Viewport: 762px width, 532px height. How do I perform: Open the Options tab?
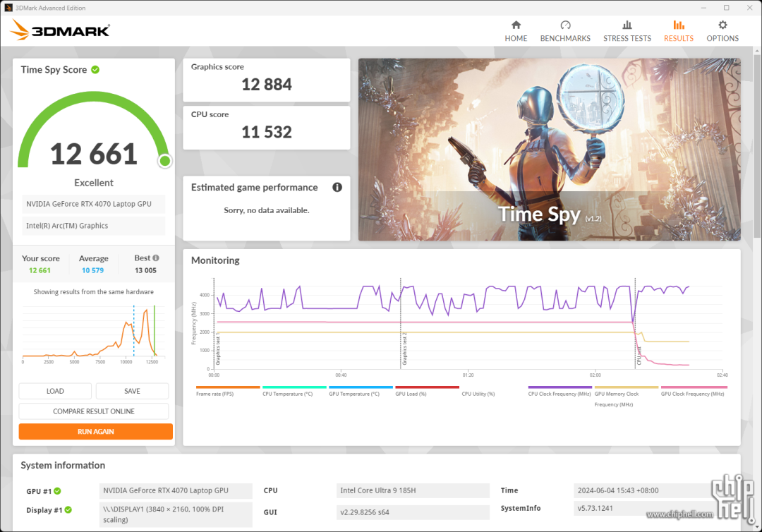point(722,31)
